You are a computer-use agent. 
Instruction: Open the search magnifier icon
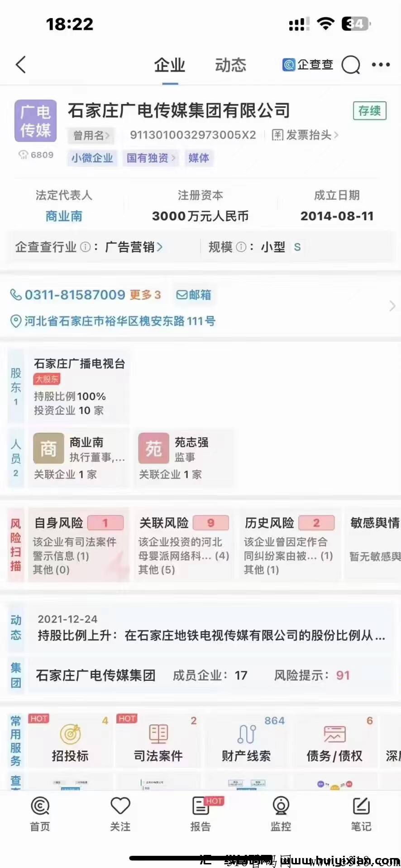[351, 65]
